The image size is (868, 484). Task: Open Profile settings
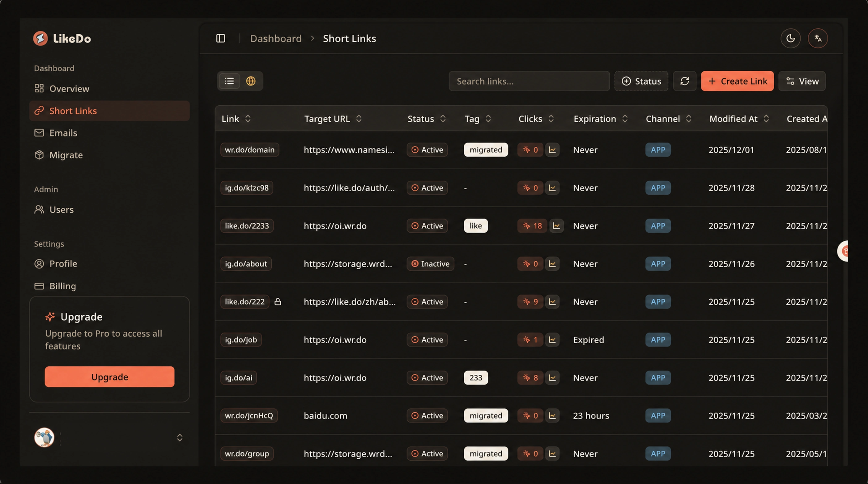109,263
